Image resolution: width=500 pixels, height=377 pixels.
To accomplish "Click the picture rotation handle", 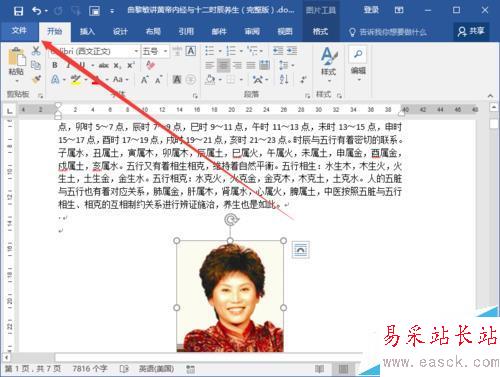I will point(231,220).
